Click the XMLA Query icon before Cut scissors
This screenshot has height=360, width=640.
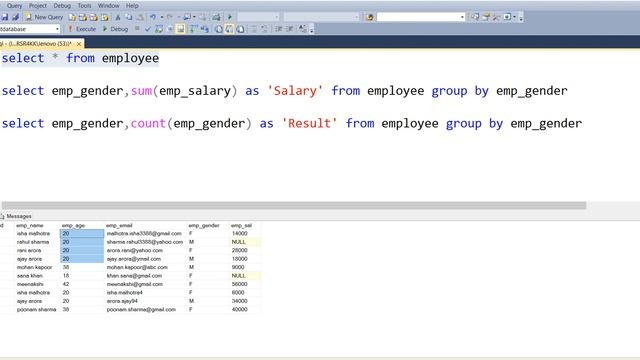pyautogui.click(x=104, y=17)
